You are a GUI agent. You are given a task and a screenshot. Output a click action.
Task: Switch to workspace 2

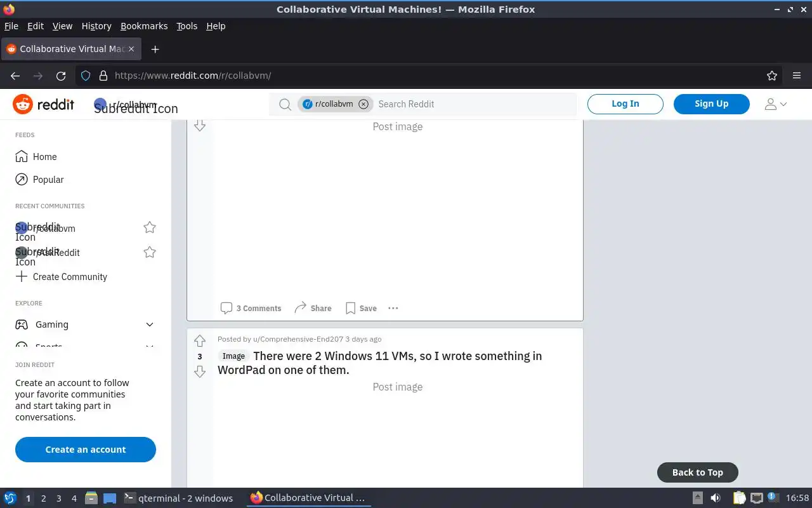(x=43, y=498)
